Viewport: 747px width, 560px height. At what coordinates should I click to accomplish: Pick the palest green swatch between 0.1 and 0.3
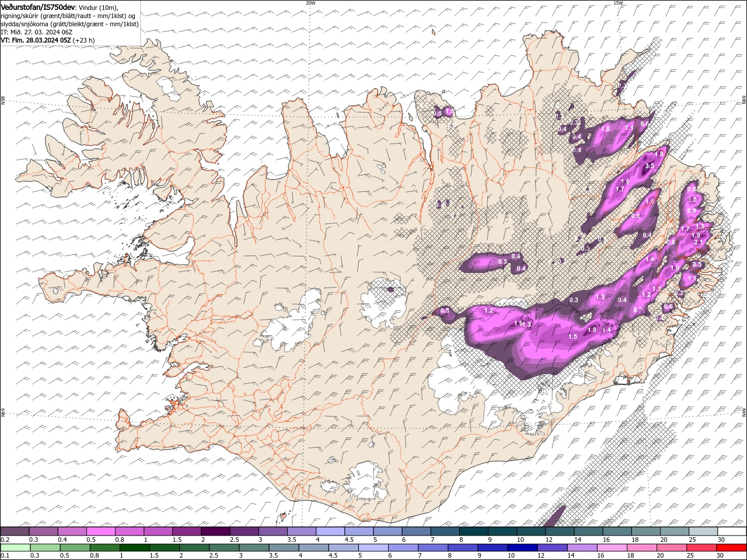15,548
